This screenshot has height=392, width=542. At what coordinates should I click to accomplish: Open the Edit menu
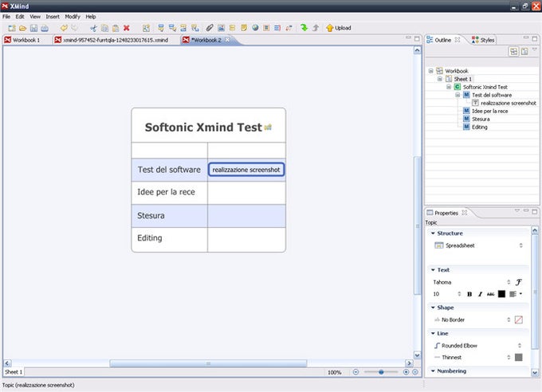tap(20, 16)
